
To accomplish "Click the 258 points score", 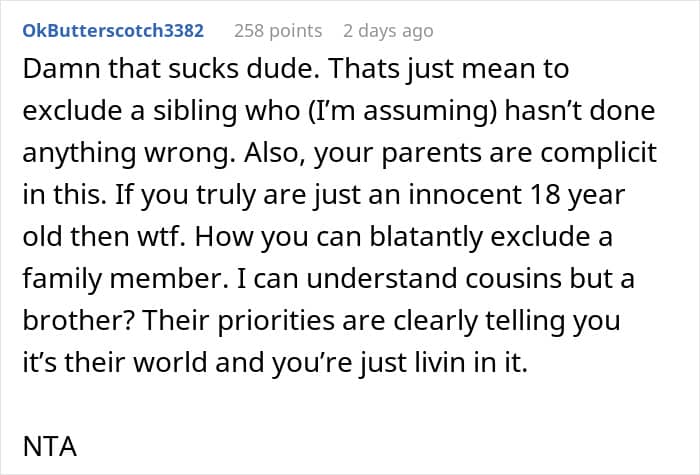I will click(278, 31).
